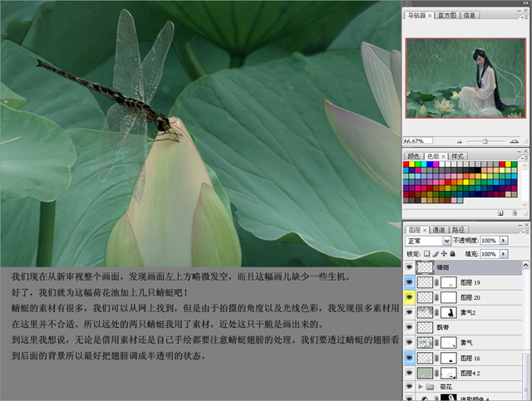Image resolution: width=532 pixels, height=401 pixels.
Task: Click Navigator preview thumbnail
Action: (x=465, y=78)
